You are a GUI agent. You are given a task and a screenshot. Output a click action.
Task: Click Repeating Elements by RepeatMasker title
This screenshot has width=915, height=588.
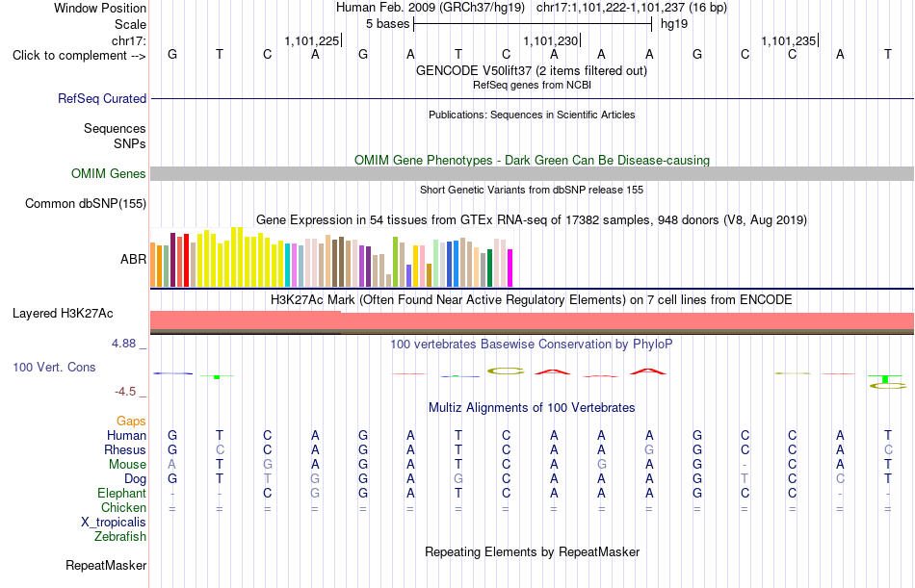tap(532, 551)
